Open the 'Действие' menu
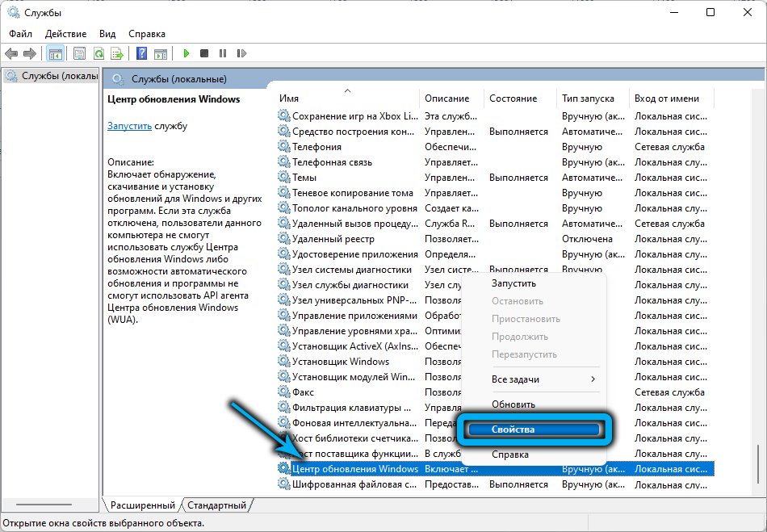Screen dimensions: 767x532 [65, 34]
